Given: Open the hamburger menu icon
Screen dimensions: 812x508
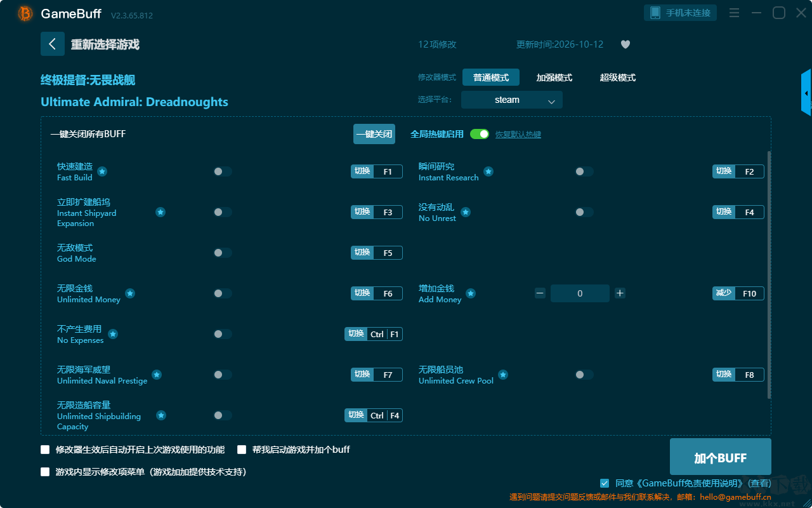Looking at the screenshot, I should [x=734, y=13].
